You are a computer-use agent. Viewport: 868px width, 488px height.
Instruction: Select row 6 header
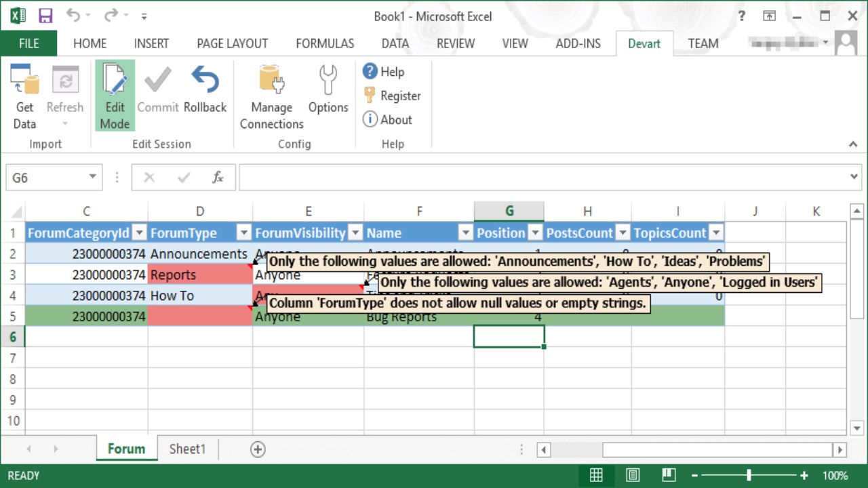click(12, 337)
